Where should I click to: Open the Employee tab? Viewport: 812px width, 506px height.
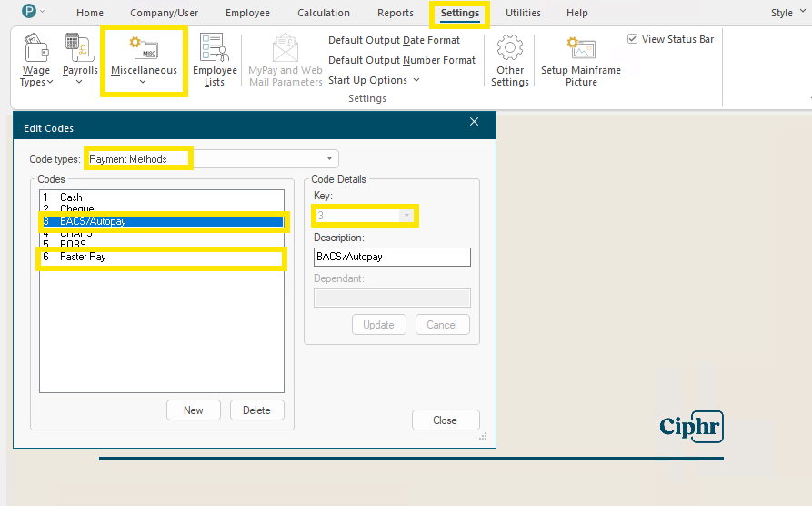247,13
